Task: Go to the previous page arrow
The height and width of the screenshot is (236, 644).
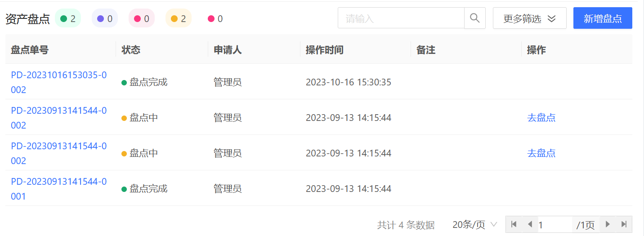Action: click(530, 224)
